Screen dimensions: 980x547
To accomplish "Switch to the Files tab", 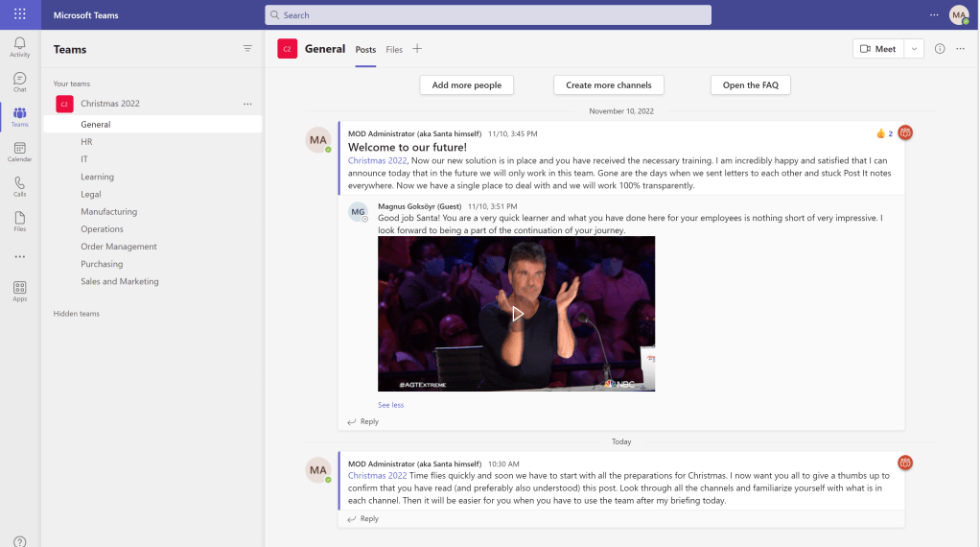I will pyautogui.click(x=394, y=50).
